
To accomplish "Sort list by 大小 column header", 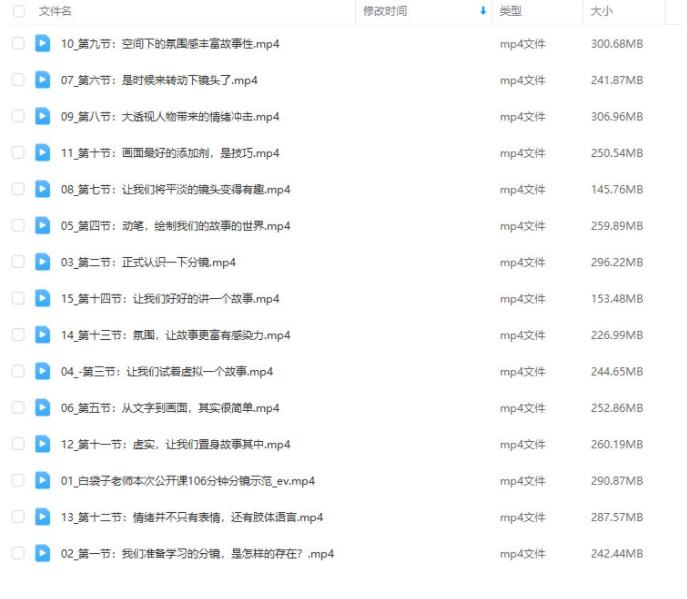I will [x=602, y=11].
